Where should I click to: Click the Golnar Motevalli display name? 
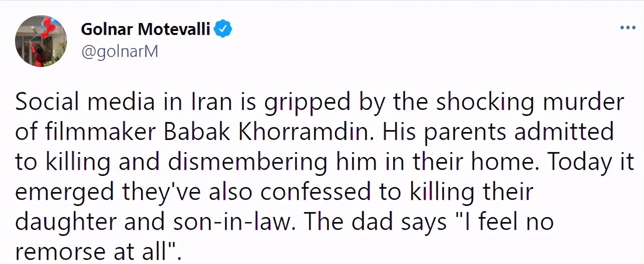coord(146,30)
